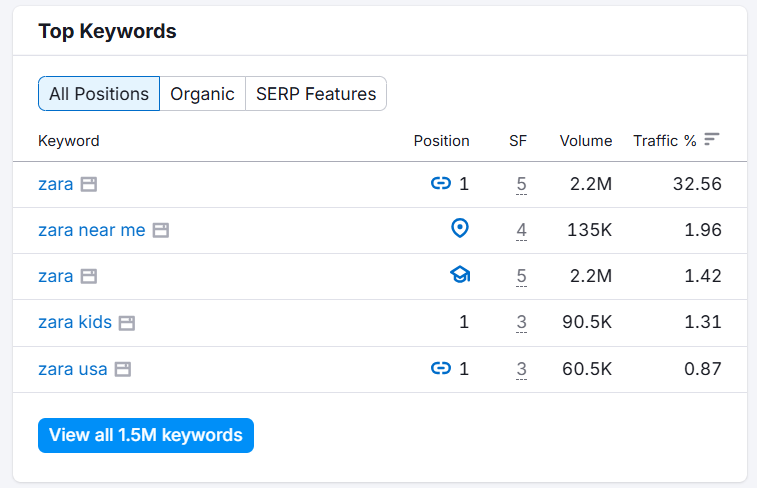The width and height of the screenshot is (757, 488).
Task: Click the 1.96 traffic percentage
Action: (x=703, y=230)
